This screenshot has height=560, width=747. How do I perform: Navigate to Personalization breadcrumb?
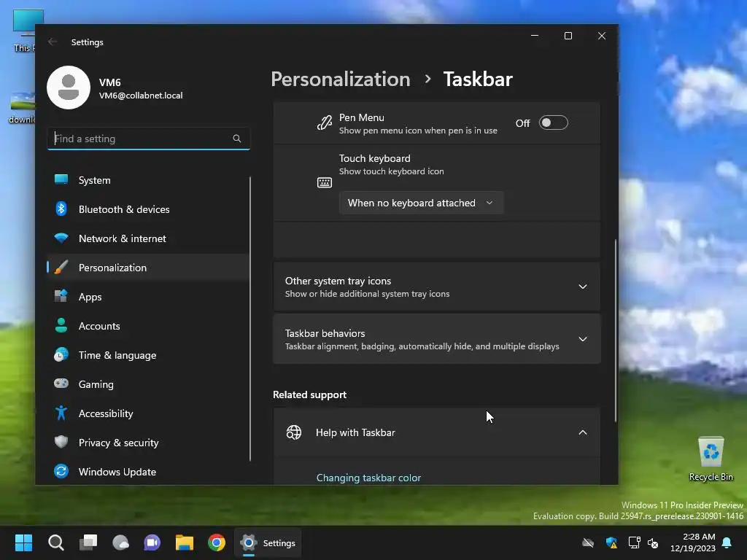[341, 79]
